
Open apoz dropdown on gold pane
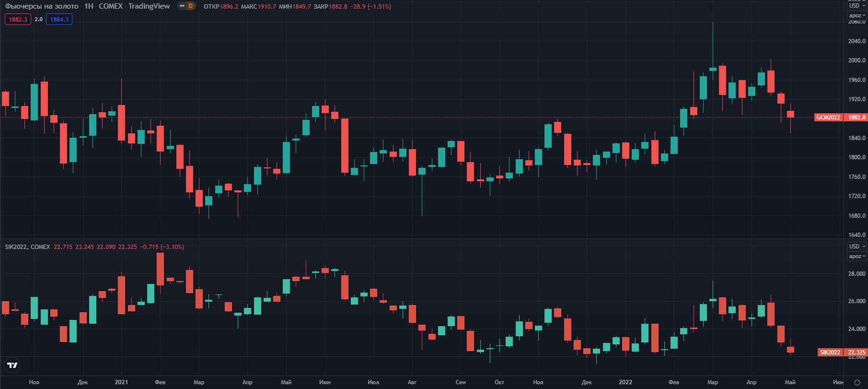[857, 15]
